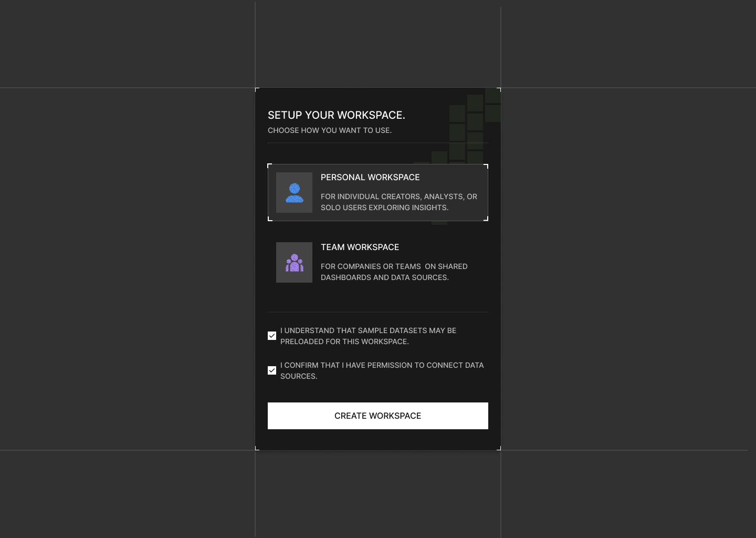Click the Team Workspace title text

(x=360, y=247)
